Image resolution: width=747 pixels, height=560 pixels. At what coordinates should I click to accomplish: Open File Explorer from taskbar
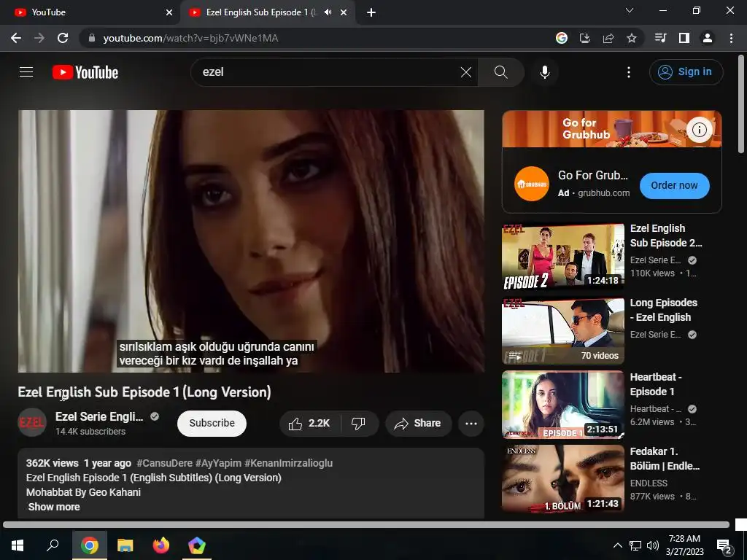125,545
